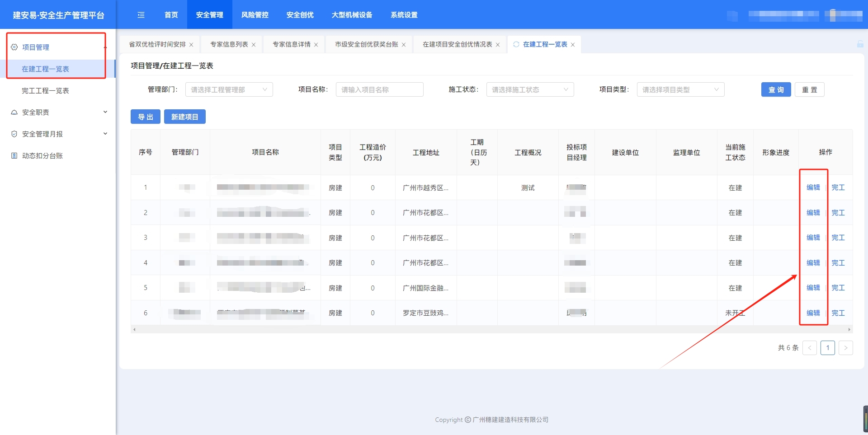Open the 项目类型 dropdown
868x435 pixels.
pos(680,89)
